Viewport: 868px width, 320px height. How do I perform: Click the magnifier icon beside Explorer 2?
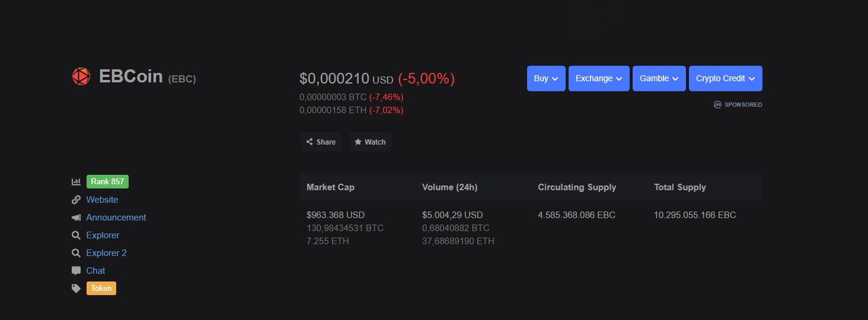click(x=76, y=253)
